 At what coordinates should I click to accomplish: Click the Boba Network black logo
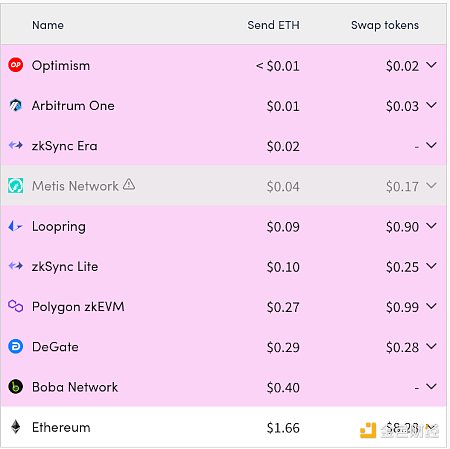pos(15,387)
